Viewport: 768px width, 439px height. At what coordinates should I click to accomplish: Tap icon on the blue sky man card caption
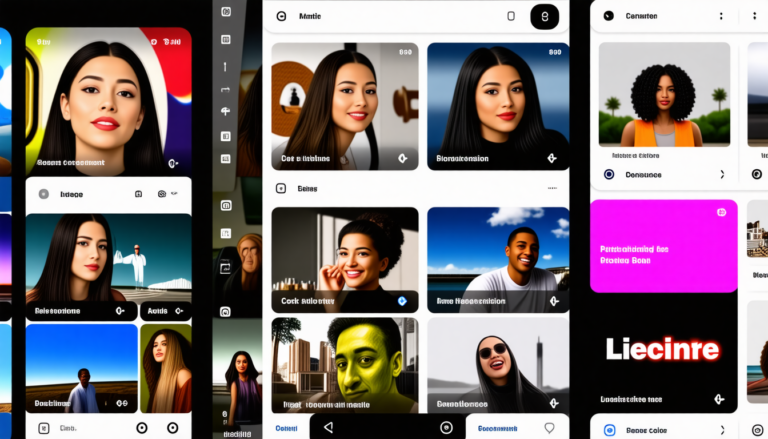click(121, 403)
